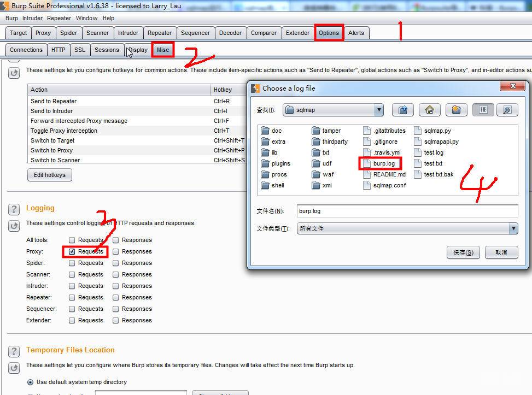
Task: Click the Edit hotkeys button
Action: [x=50, y=175]
